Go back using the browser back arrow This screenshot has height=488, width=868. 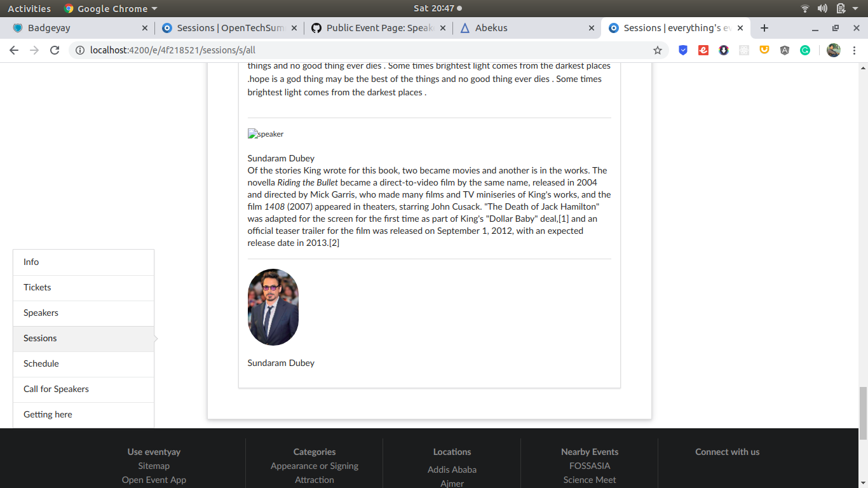[x=14, y=50]
